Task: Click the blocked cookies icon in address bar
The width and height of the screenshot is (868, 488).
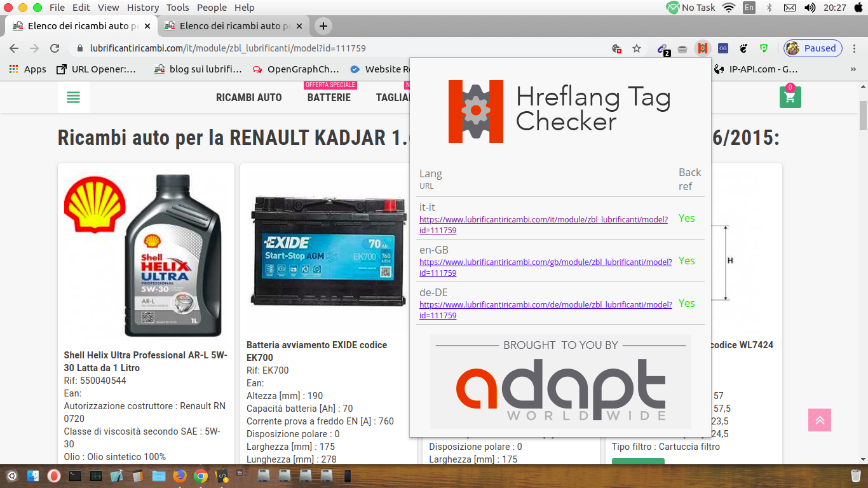Action: [616, 48]
